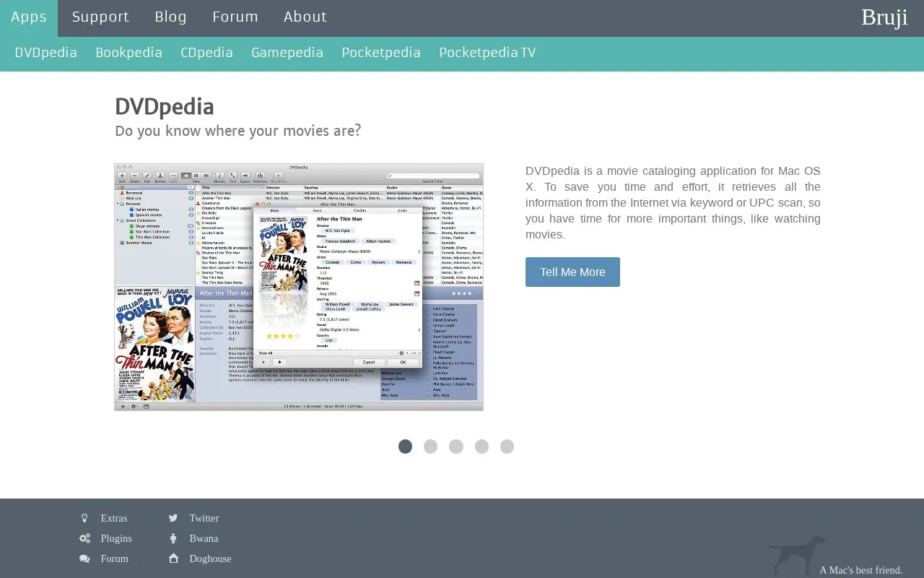Switch to the CDpedia tab
The width and height of the screenshot is (924, 578).
click(x=207, y=53)
